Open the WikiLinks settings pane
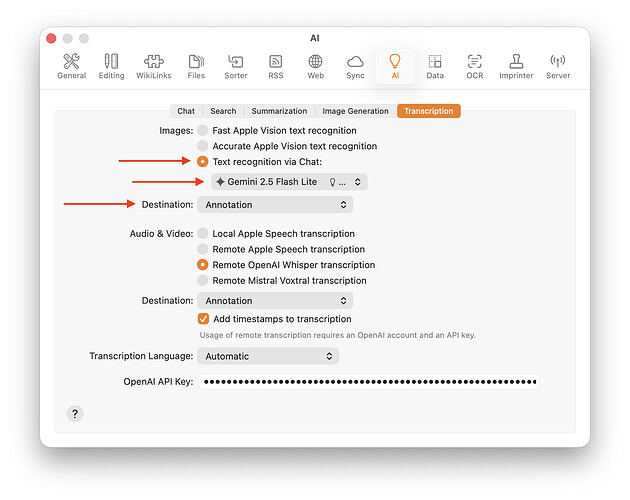 pos(153,67)
